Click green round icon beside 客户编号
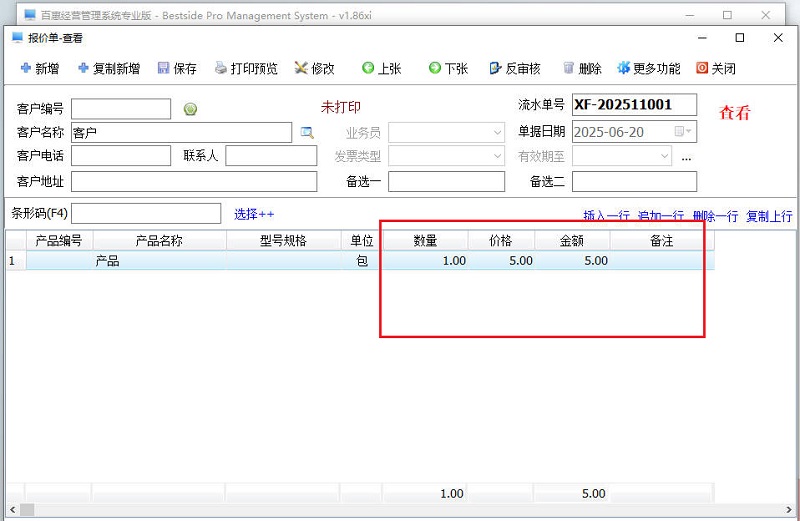Viewport: 800px width, 521px height. point(190,109)
